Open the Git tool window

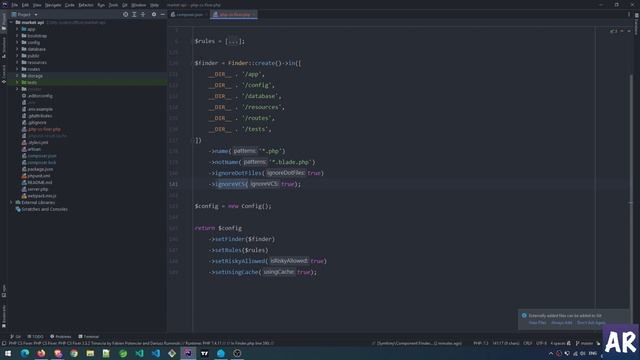tap(16, 337)
